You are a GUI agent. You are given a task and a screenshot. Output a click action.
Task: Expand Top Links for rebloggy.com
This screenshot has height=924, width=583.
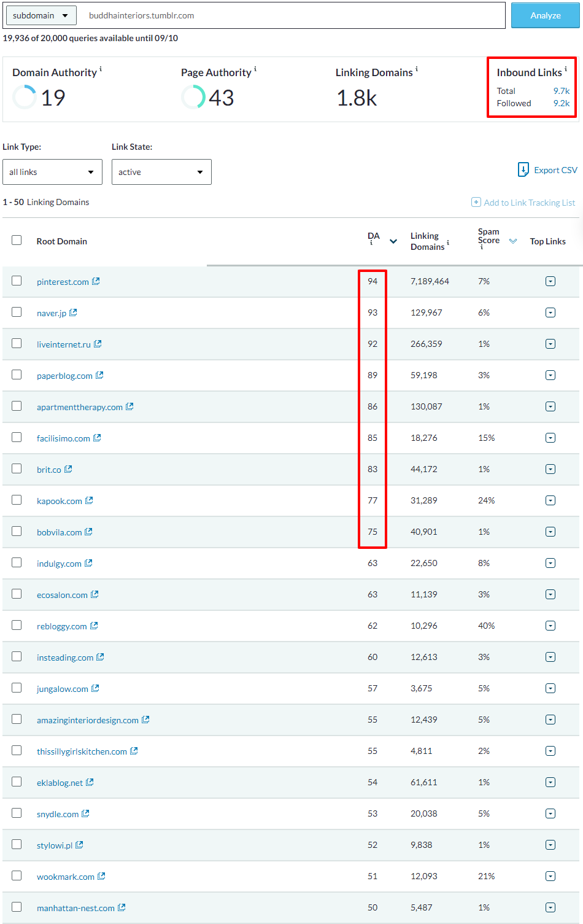point(550,626)
